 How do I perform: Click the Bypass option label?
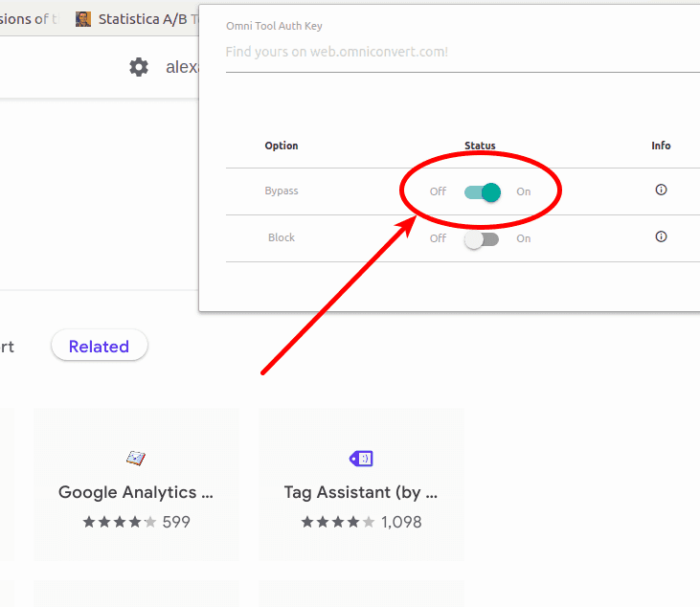(x=282, y=191)
